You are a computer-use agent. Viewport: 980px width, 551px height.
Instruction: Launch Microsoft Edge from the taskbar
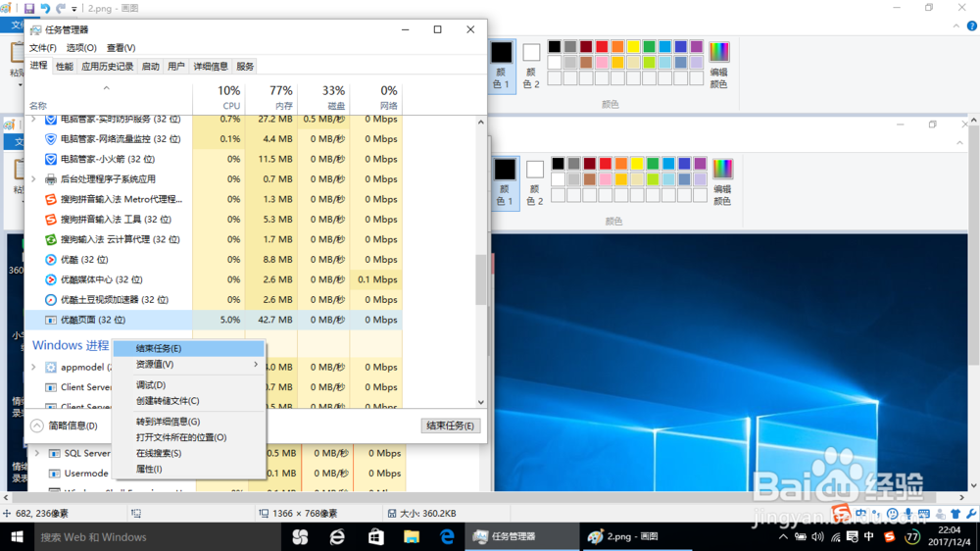[x=448, y=536]
